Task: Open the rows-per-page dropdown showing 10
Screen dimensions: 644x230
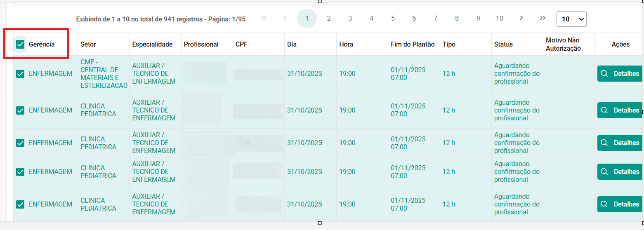Action: tap(571, 19)
